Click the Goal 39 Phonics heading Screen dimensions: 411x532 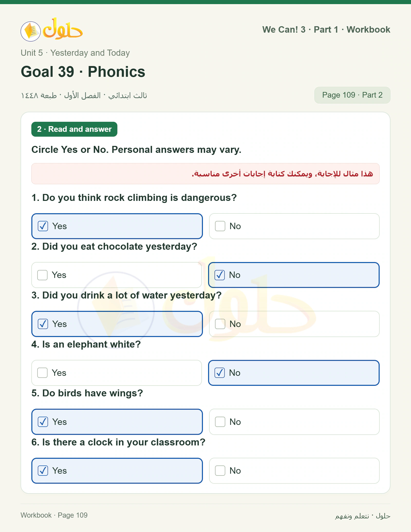83,72
